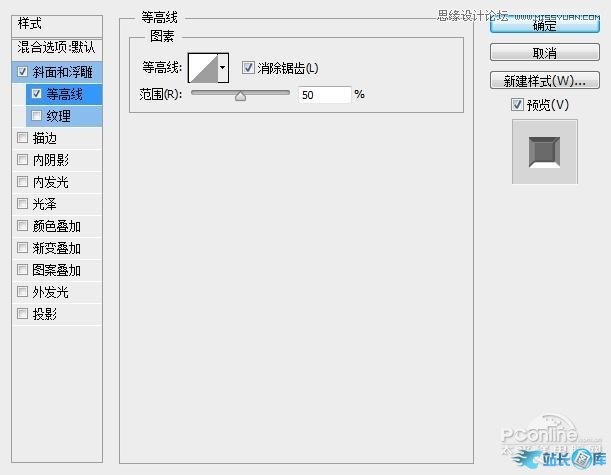
Task: Uncheck the 斜面和浮雕 effect checkbox
Action: (x=23, y=72)
